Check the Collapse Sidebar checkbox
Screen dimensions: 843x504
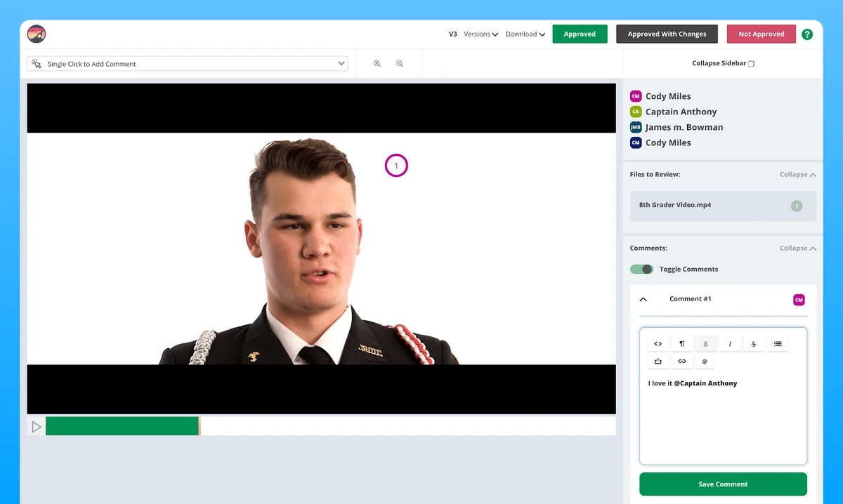point(751,64)
